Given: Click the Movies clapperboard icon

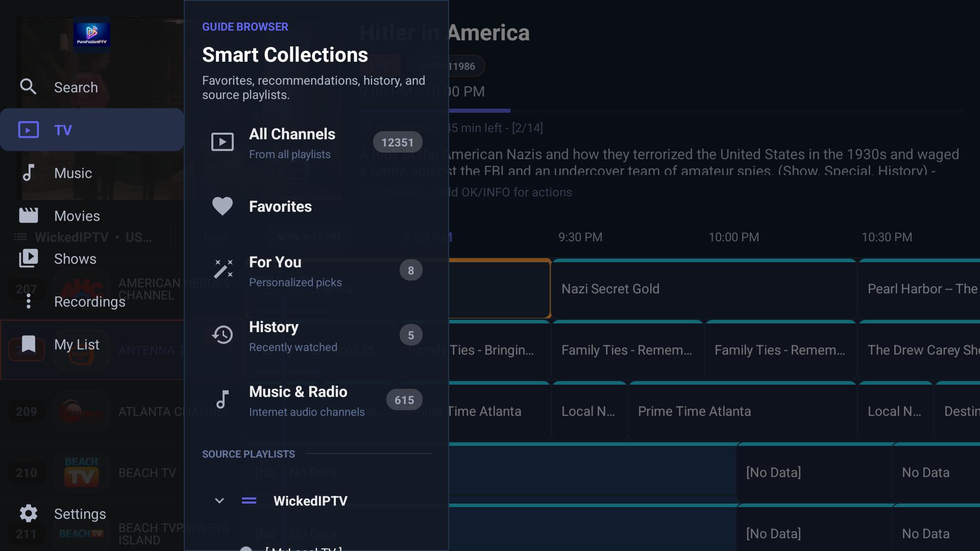Looking at the screenshot, I should tap(28, 215).
